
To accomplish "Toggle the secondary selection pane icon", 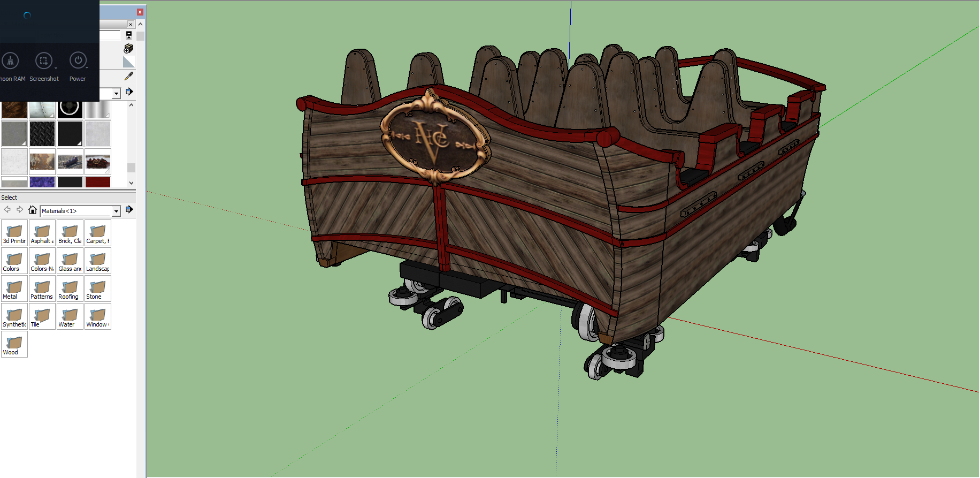I will pyautogui.click(x=128, y=35).
